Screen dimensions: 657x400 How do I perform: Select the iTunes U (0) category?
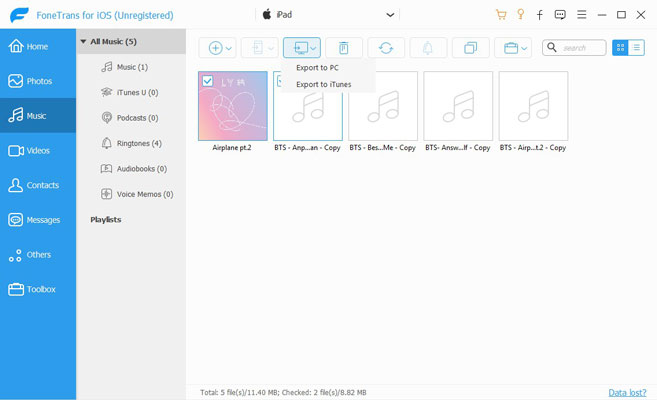[131, 93]
